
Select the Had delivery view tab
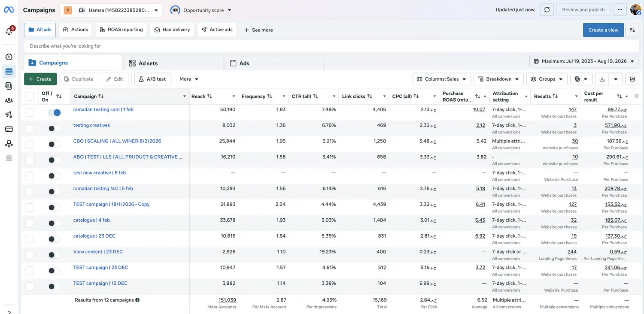pos(172,30)
